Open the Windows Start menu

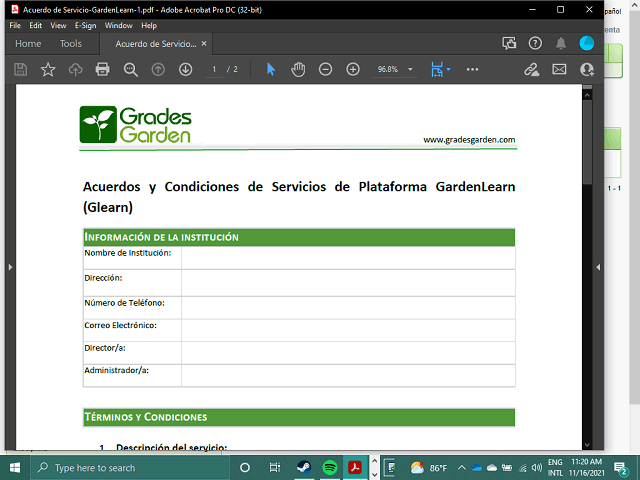click(15, 468)
